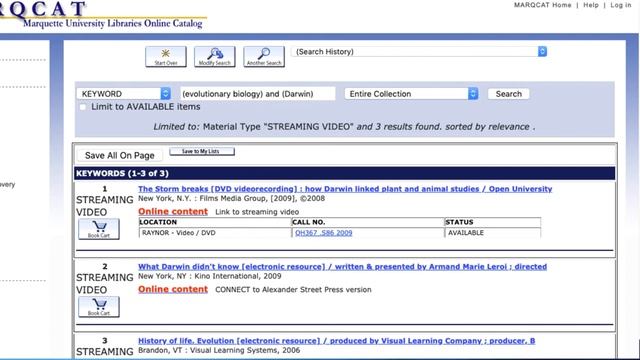Enable Limit to AVAILABLE items checkbox
Viewport: 640px width, 360px height.
[x=83, y=107]
